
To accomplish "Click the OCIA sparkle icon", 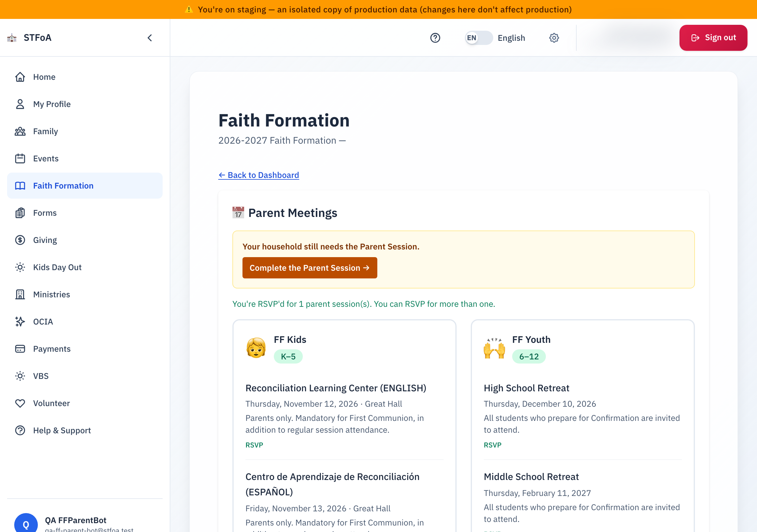I will (x=20, y=322).
